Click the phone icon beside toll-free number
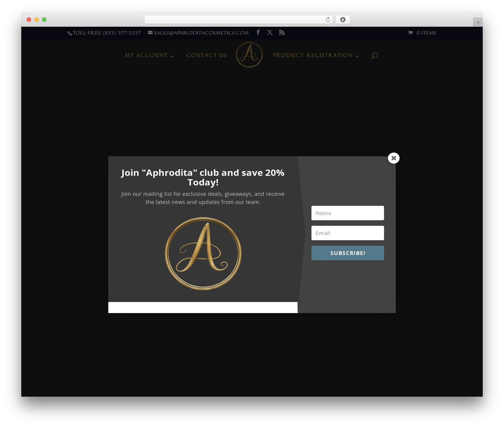The image size is (504, 427). pos(70,33)
